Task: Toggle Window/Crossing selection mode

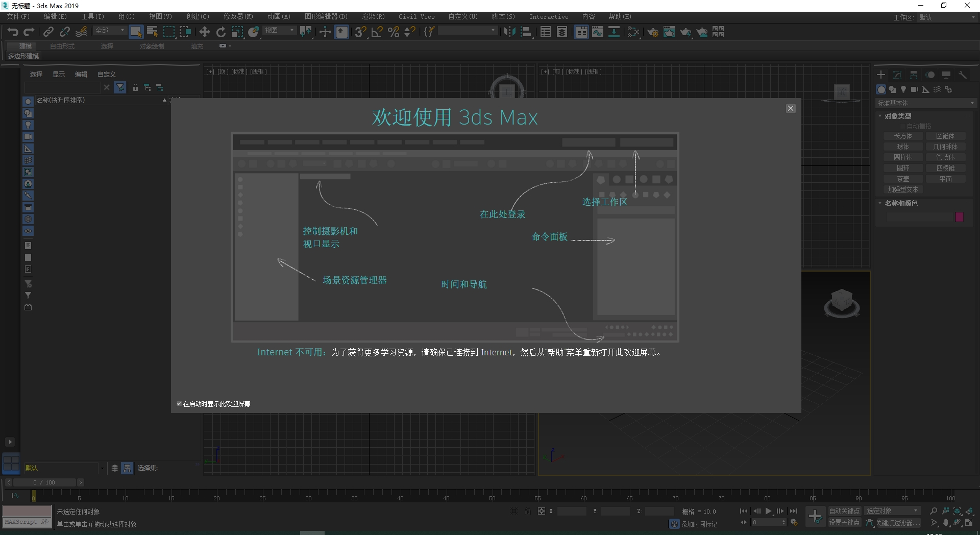Action: pyautogui.click(x=185, y=32)
